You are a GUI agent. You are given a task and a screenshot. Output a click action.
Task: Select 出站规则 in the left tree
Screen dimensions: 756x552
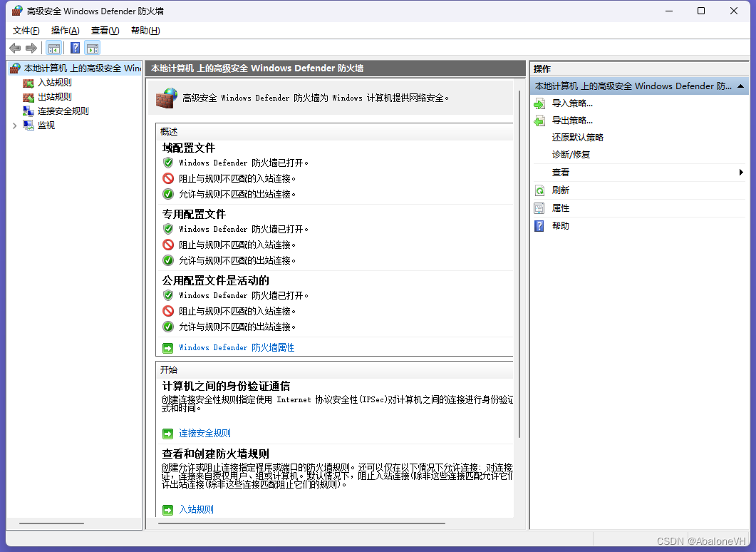(x=54, y=97)
